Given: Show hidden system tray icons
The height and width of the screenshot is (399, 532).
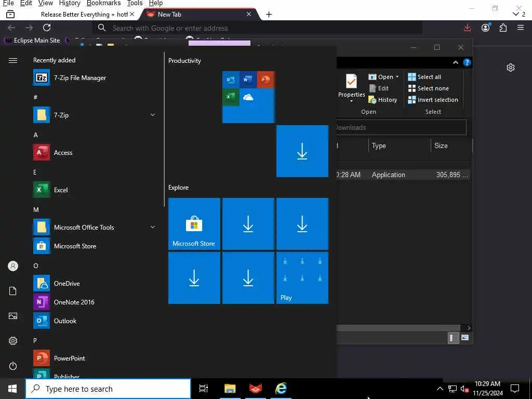Looking at the screenshot, I should tap(440, 389).
